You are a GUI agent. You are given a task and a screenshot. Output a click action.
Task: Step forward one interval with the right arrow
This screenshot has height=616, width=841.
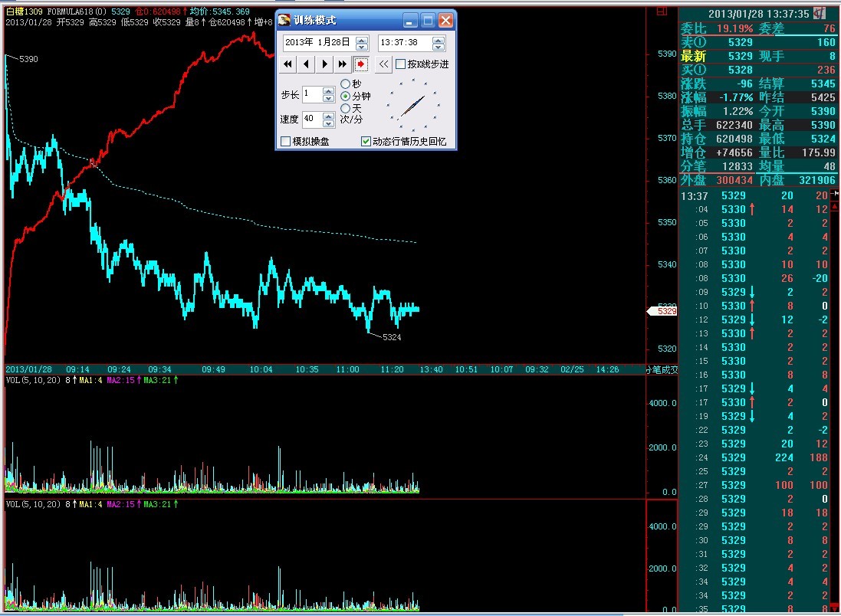pos(325,64)
